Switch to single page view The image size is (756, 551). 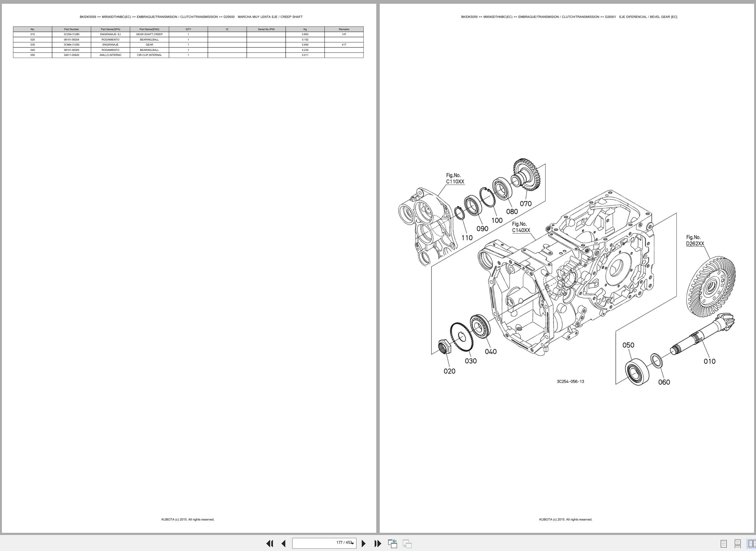[x=724, y=544]
